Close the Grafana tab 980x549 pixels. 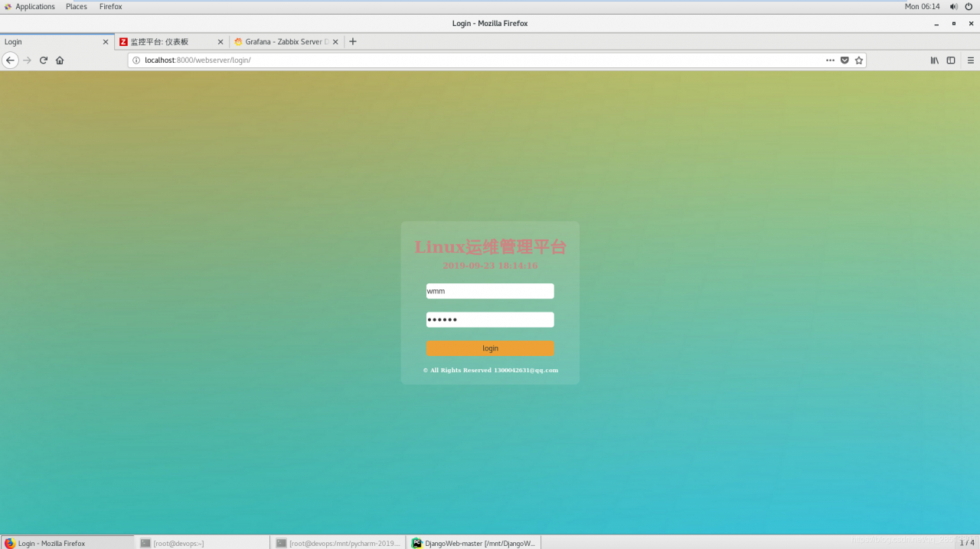[x=335, y=42]
